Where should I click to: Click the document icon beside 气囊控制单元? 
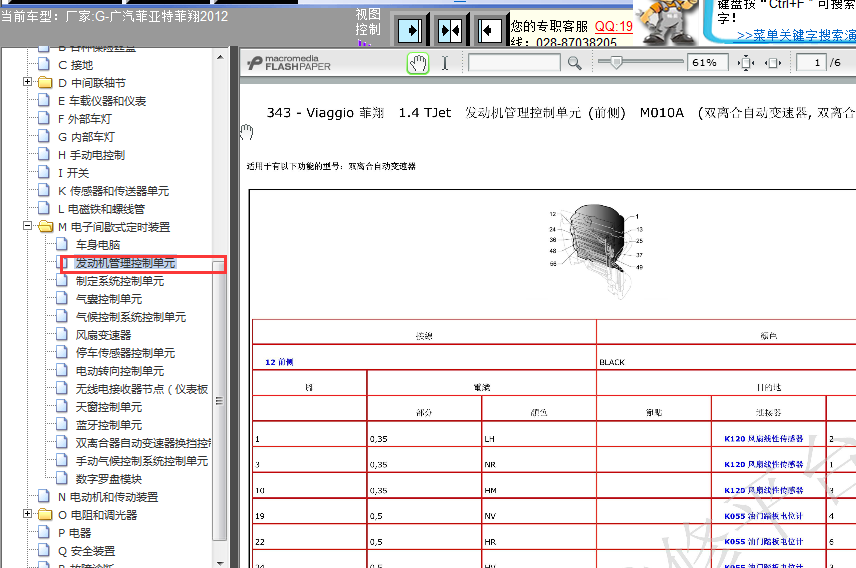click(62, 298)
